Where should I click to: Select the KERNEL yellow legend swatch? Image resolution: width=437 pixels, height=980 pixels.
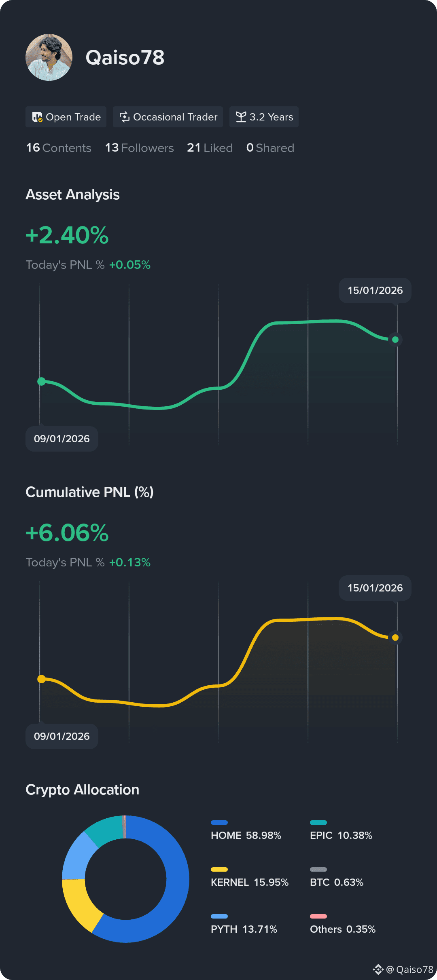219,869
